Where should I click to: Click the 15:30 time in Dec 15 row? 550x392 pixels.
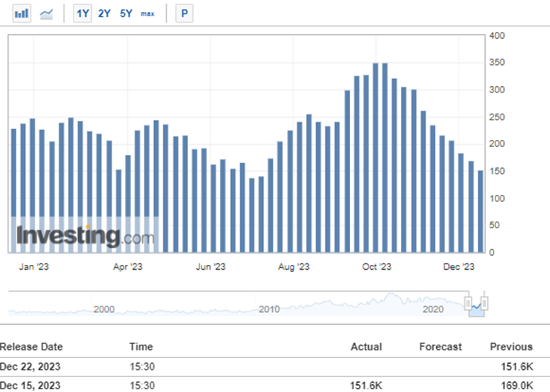pyautogui.click(x=142, y=386)
